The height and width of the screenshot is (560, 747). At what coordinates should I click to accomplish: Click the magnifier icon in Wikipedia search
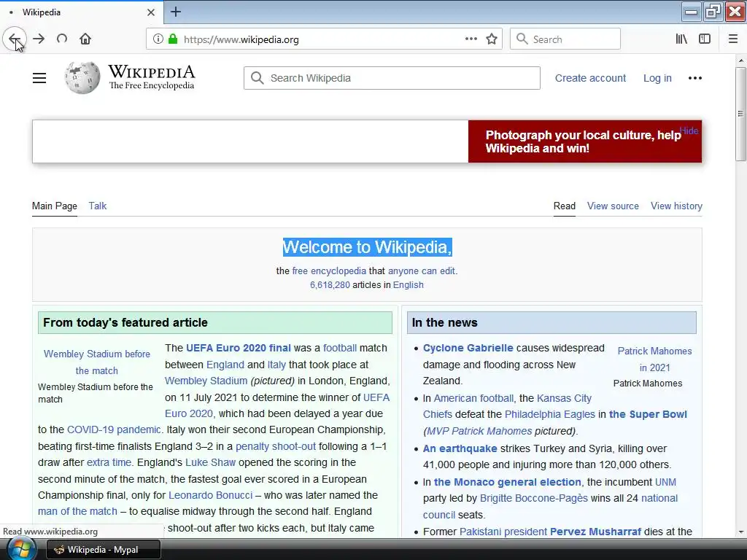(x=258, y=78)
